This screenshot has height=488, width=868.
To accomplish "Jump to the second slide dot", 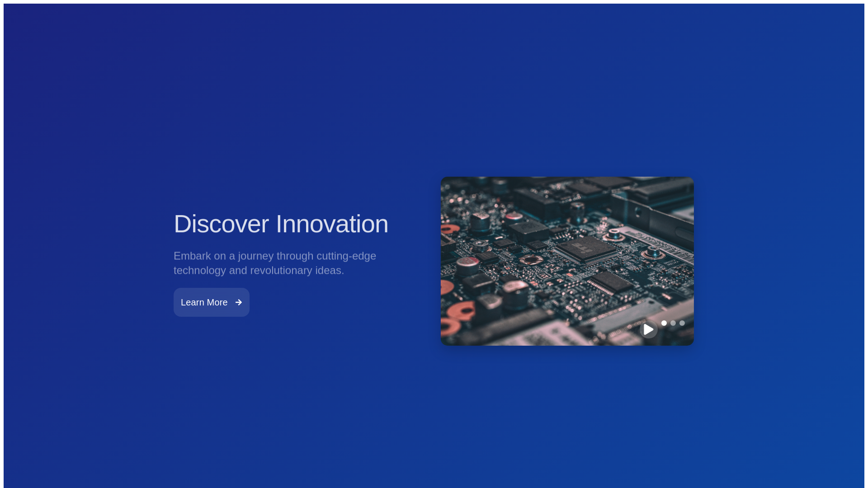I will pyautogui.click(x=673, y=323).
